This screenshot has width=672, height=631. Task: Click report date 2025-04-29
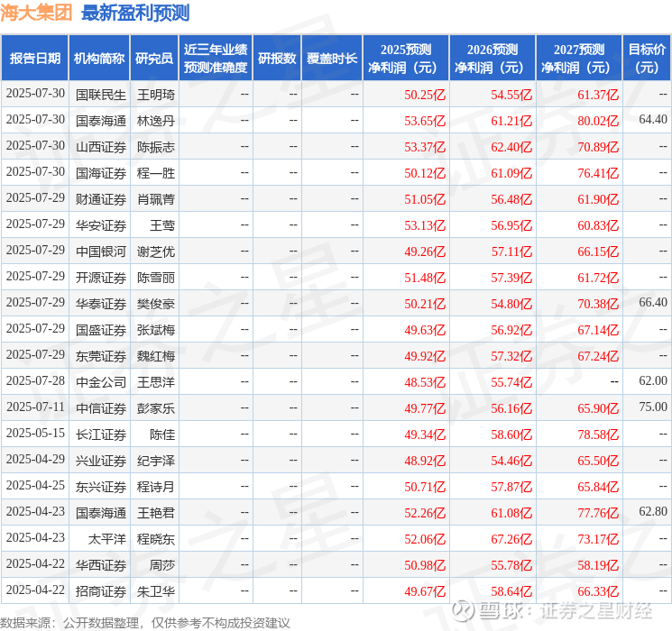(35, 459)
